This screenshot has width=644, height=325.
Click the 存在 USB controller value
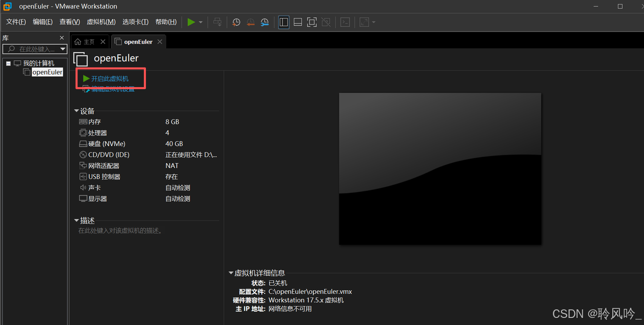coord(172,177)
